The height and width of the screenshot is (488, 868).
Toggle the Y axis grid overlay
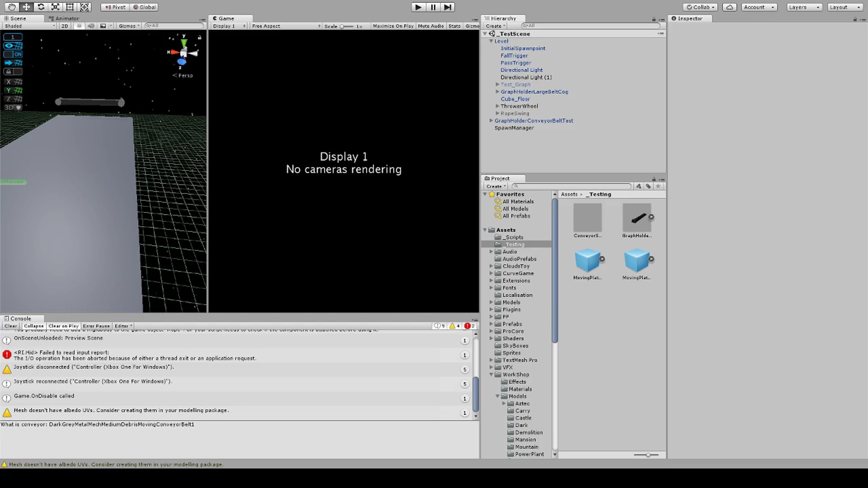pyautogui.click(x=13, y=90)
